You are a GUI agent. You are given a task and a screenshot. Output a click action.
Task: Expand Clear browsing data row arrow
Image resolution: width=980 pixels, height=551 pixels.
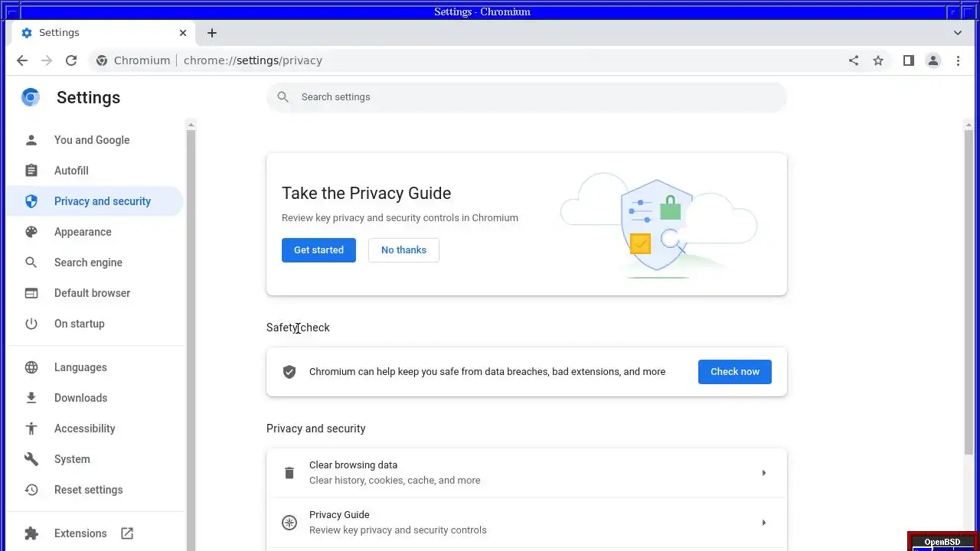coord(763,473)
